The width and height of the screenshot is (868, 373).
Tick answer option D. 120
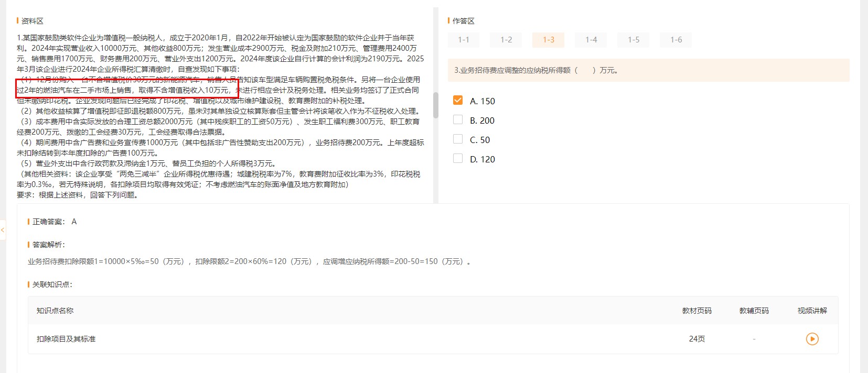(458, 159)
